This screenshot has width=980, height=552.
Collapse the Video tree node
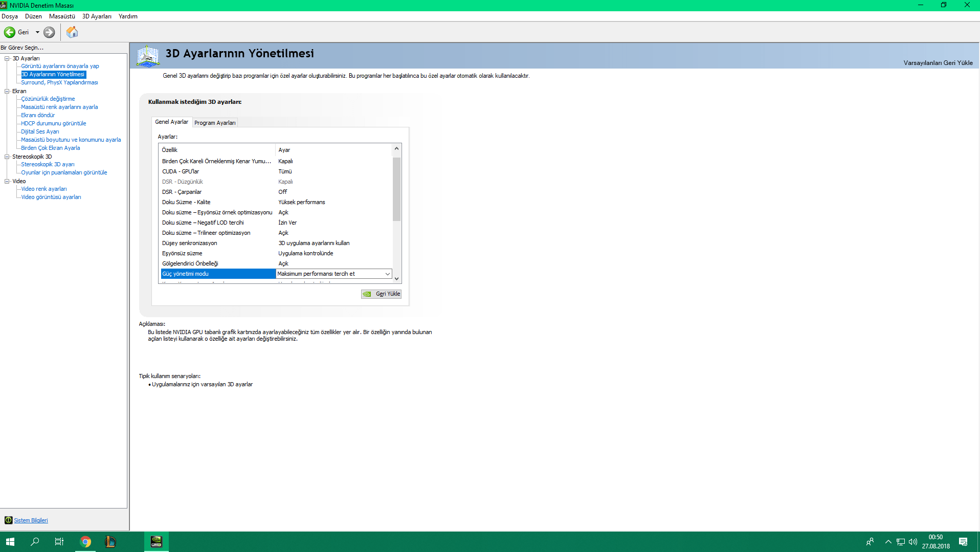tap(7, 181)
